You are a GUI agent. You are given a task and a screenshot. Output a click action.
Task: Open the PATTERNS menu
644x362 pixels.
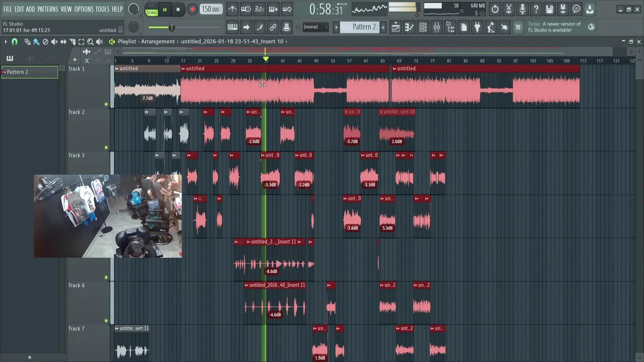[x=48, y=9]
